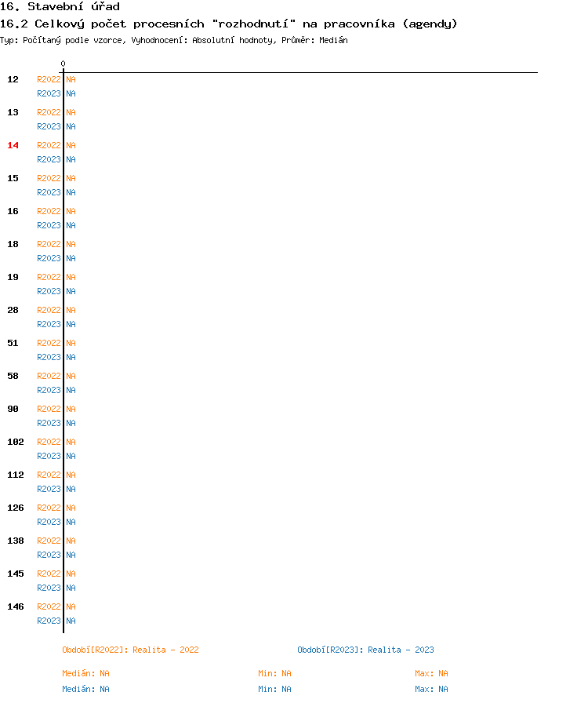Click the R2023 label for row 15
This screenshot has width=588, height=703.
(49, 192)
